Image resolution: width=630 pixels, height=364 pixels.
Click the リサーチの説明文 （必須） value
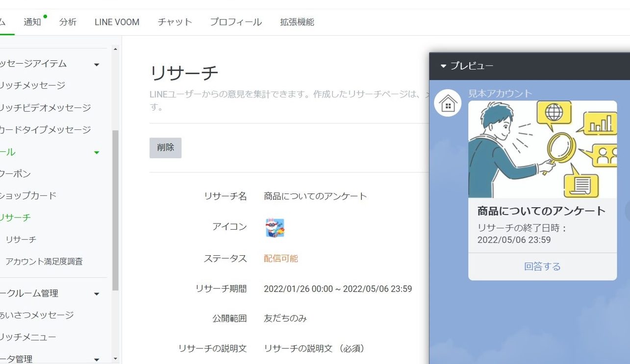(x=314, y=349)
